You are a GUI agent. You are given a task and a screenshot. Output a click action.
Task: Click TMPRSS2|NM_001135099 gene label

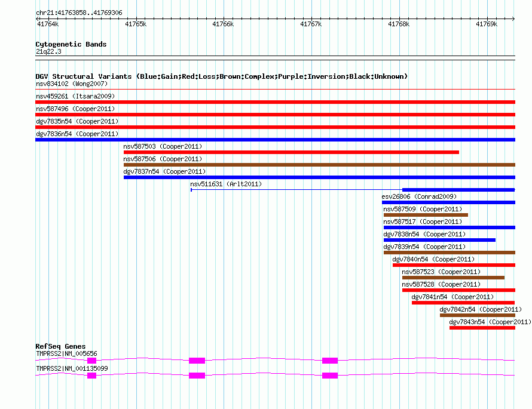pyautogui.click(x=72, y=368)
